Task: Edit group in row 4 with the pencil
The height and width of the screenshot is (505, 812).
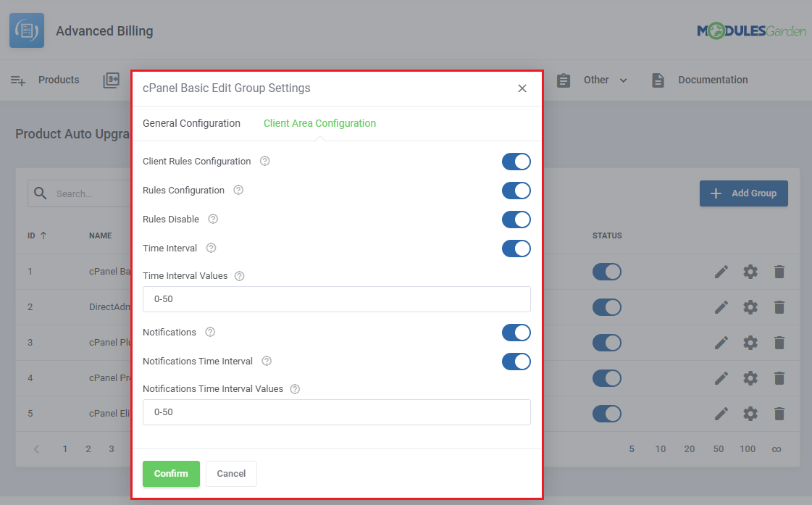Action: [x=721, y=378]
